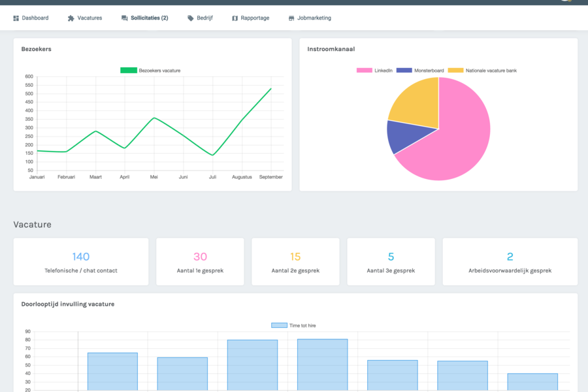Click the Vacatures puzzle piece icon
The height and width of the screenshot is (392, 588).
click(71, 18)
